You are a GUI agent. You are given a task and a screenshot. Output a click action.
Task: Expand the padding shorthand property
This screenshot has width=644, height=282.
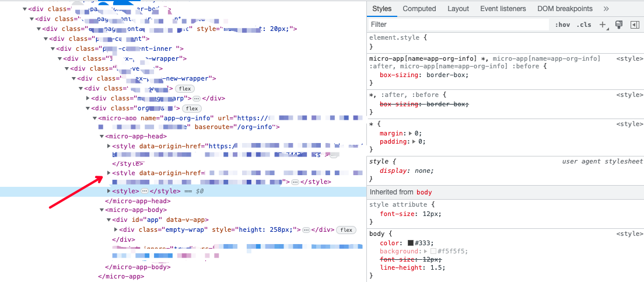(414, 142)
